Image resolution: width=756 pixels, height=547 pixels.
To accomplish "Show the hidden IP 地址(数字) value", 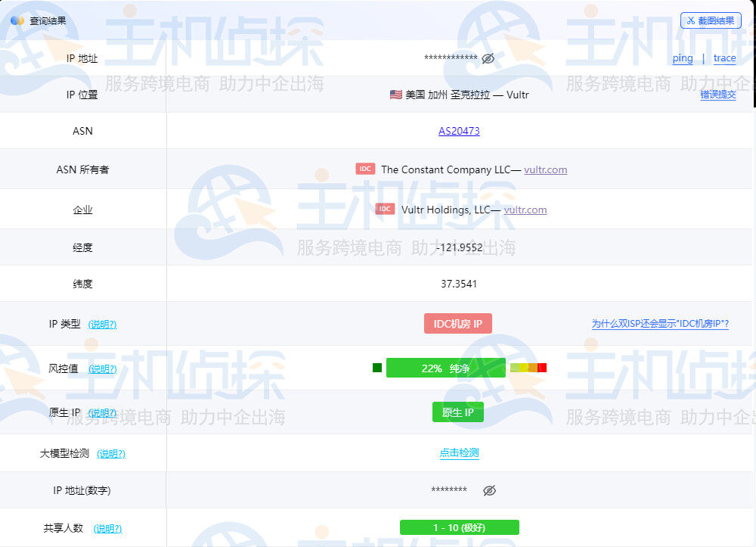I will (489, 490).
